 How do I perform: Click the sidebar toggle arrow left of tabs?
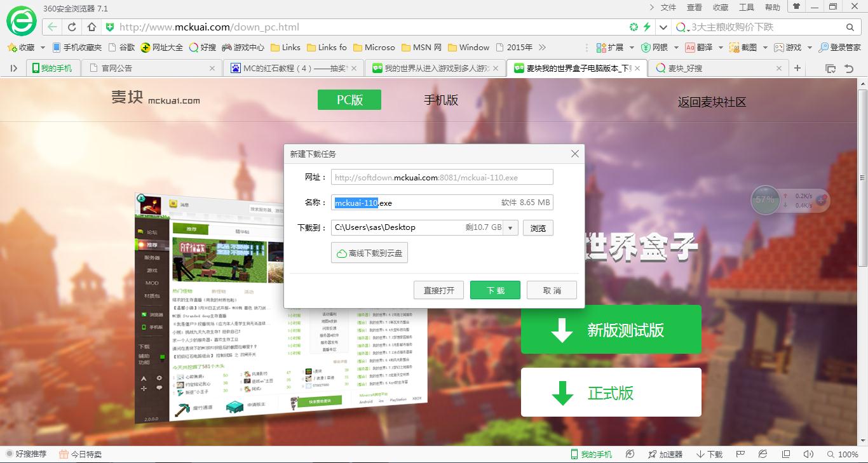pos(13,68)
